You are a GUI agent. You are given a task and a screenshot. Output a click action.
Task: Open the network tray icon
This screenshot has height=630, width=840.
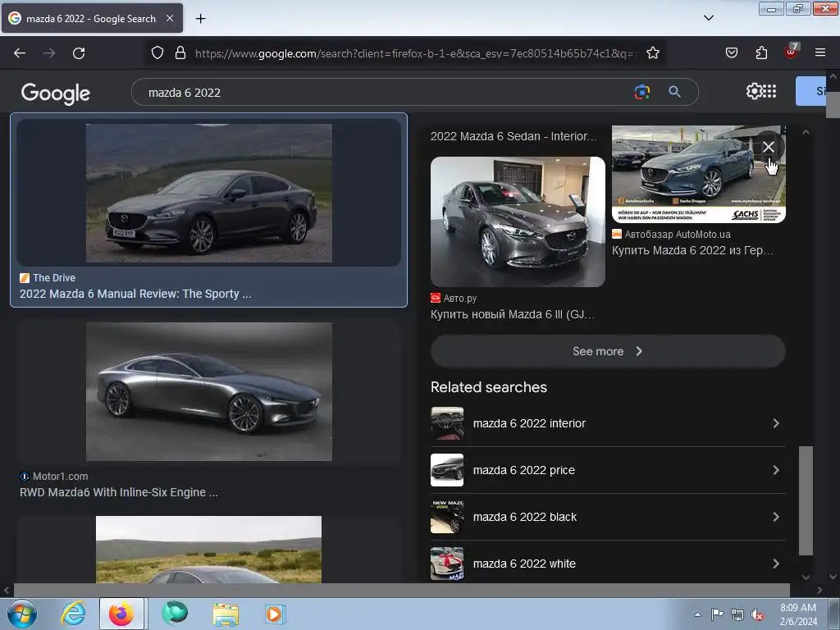(737, 614)
